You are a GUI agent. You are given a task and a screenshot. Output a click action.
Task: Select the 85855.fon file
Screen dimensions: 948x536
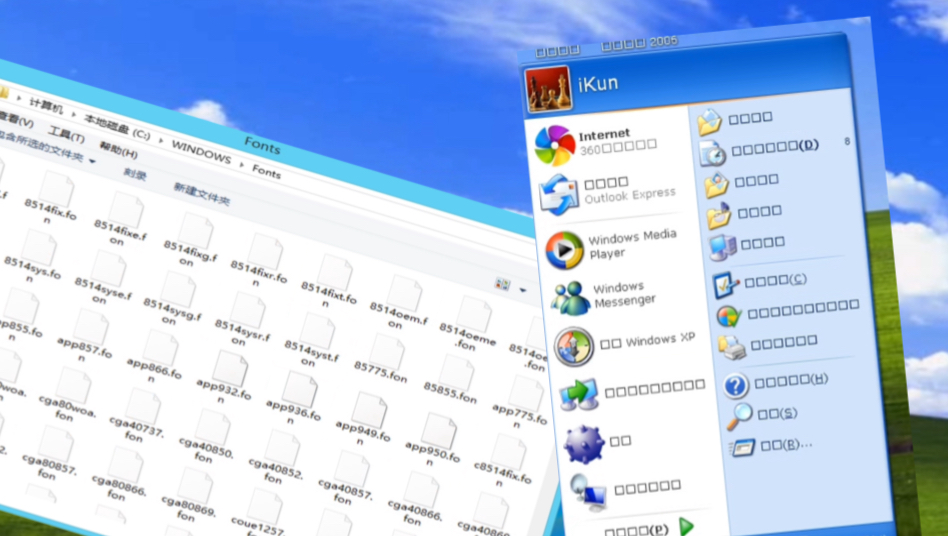click(452, 379)
